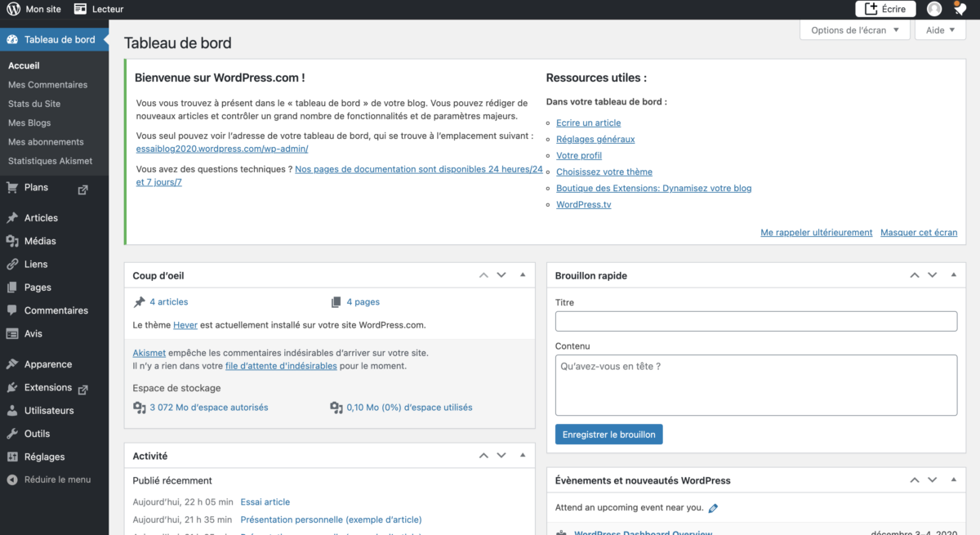Click the user avatar in top bar

tap(934, 9)
